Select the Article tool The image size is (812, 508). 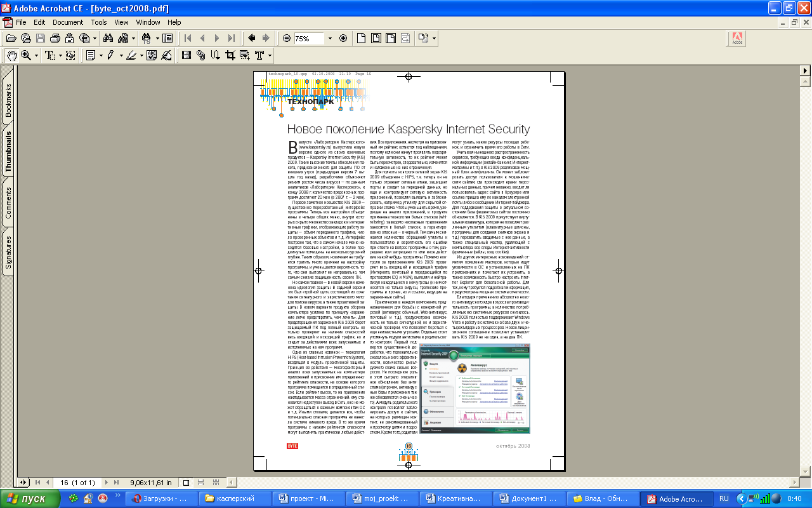(x=215, y=55)
